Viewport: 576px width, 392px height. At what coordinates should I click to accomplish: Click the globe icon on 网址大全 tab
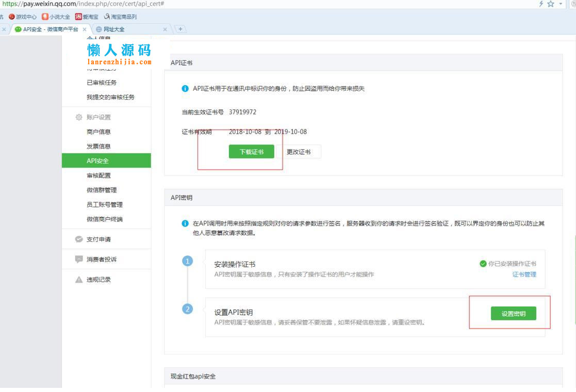[98, 29]
